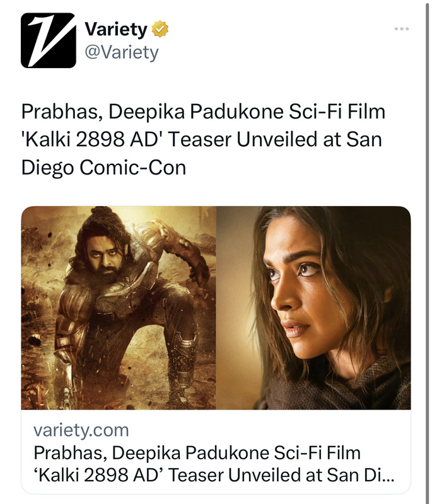The height and width of the screenshot is (504, 432).
Task: Click the vertical scrollbar at right edge
Action: click(x=428, y=252)
